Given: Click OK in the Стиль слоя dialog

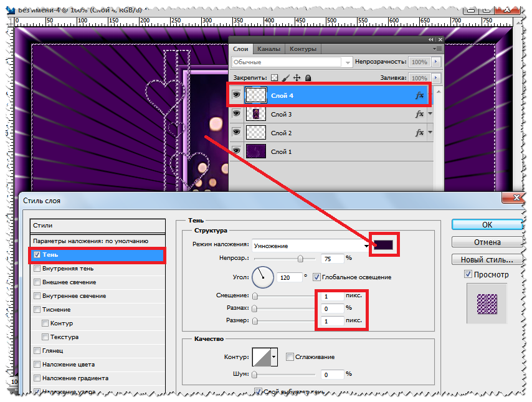Looking at the screenshot, I should tap(487, 225).
